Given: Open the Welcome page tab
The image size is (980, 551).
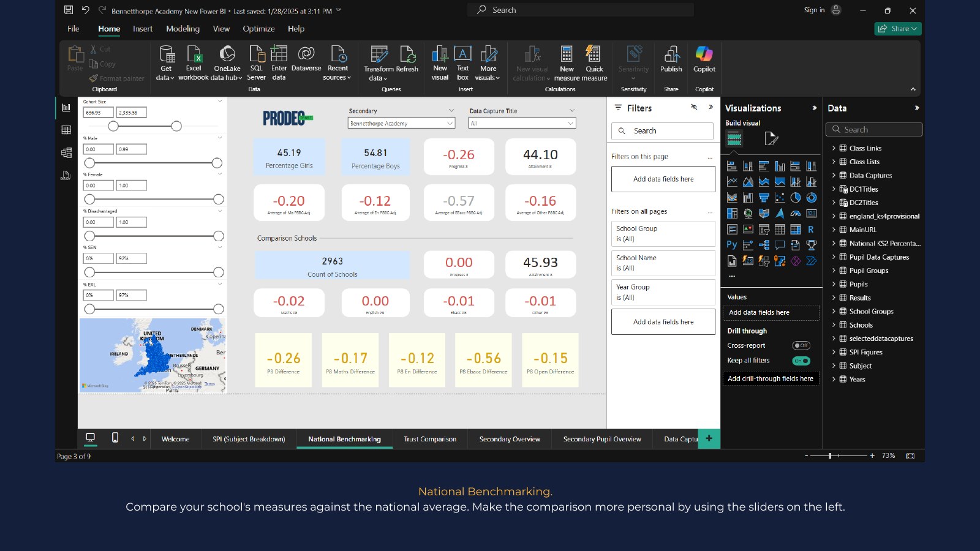Looking at the screenshot, I should (175, 439).
